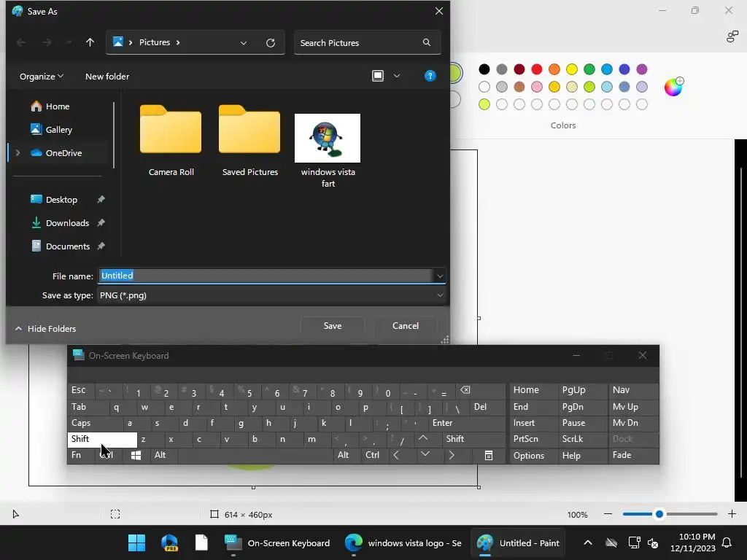Expand the OneDrive tree node
Image resolution: width=747 pixels, height=560 pixels.
pyautogui.click(x=18, y=153)
